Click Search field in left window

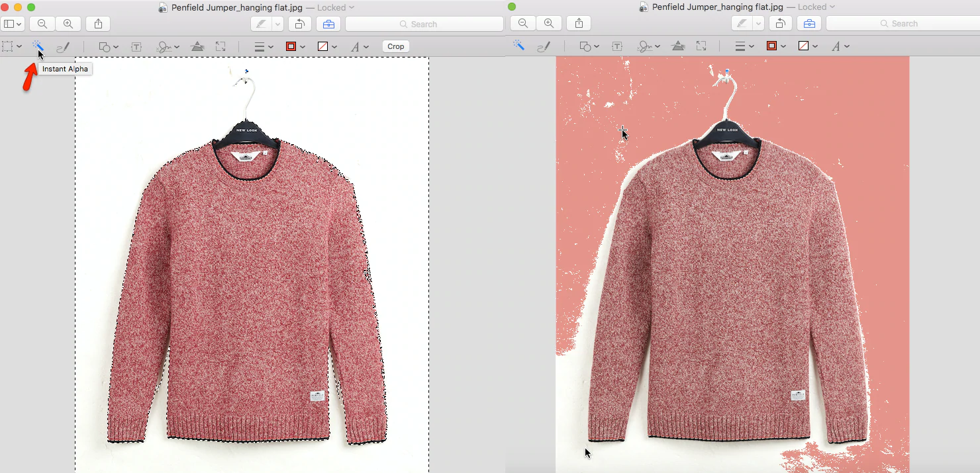pos(424,24)
